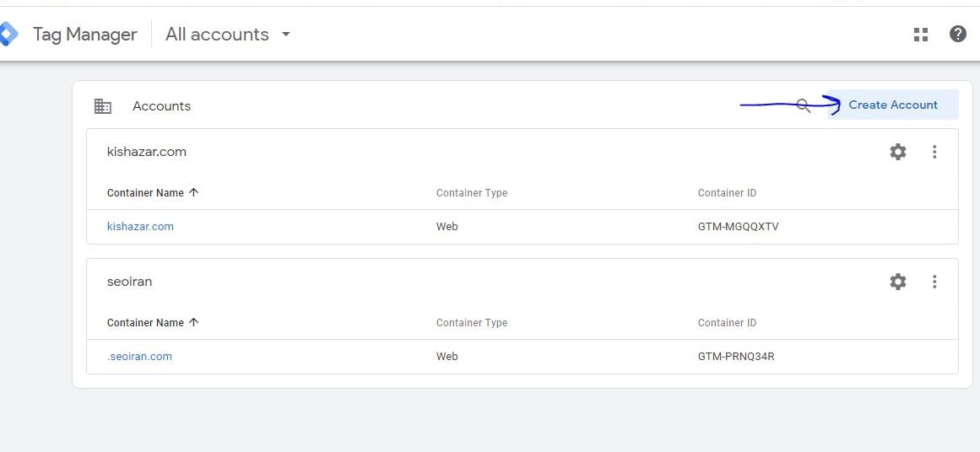Click the Tag Manager title text
Image resolution: width=980 pixels, height=452 pixels.
(85, 35)
